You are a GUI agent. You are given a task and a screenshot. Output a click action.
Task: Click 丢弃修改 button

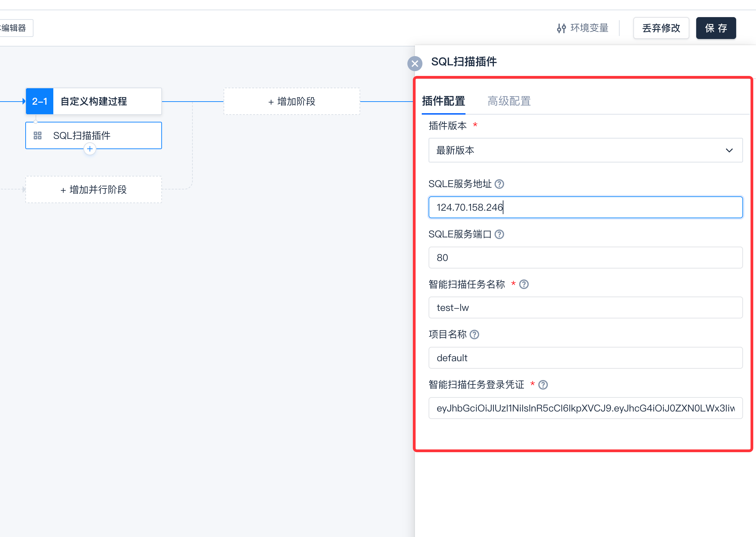coord(661,28)
